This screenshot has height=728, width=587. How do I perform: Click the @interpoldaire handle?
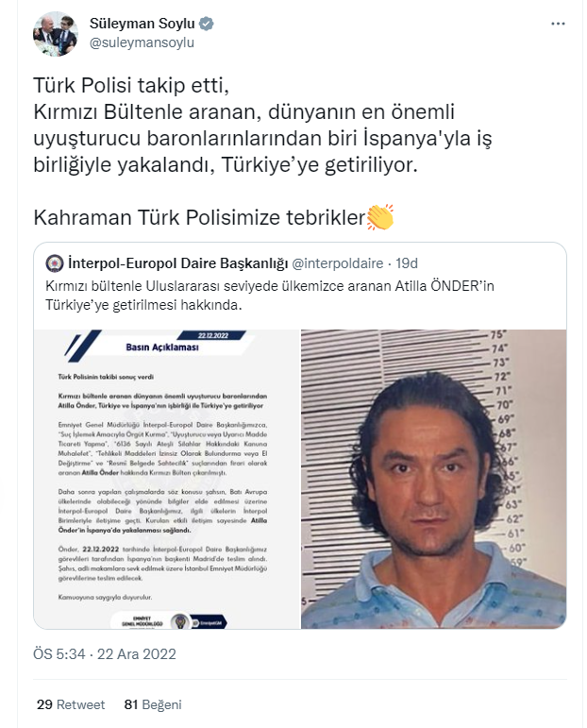click(337, 263)
